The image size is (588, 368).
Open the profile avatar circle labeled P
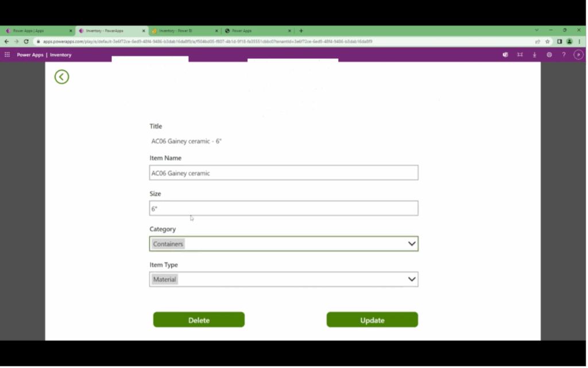pyautogui.click(x=578, y=55)
